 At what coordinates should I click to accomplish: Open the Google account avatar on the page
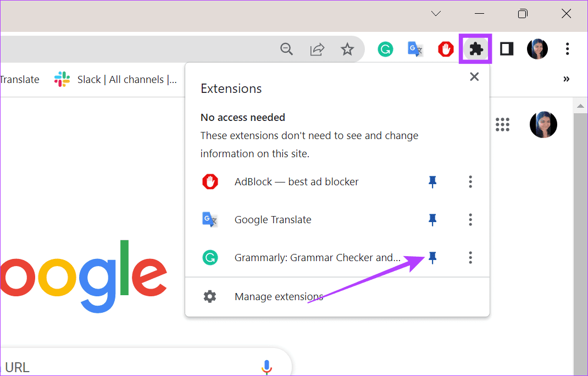543,125
